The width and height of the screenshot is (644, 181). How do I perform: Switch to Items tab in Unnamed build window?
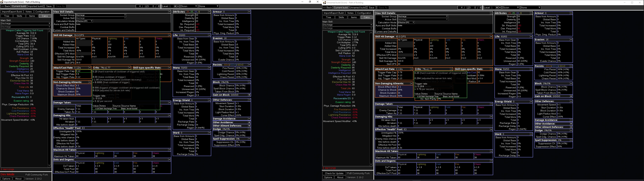coord(354,17)
